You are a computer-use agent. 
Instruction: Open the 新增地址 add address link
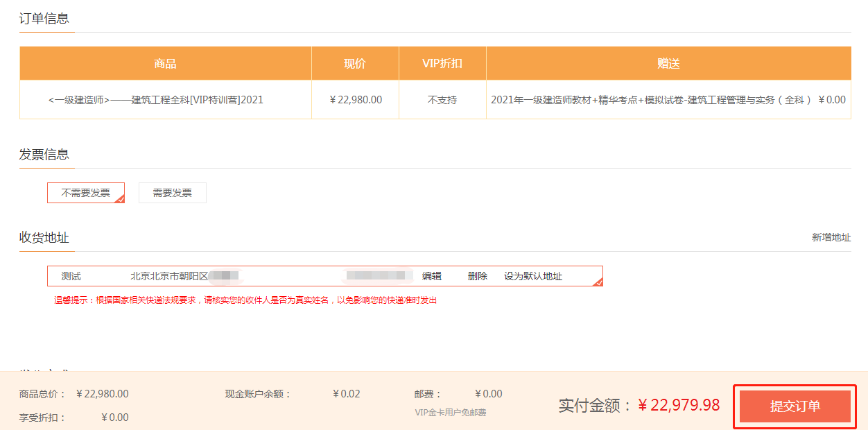coord(831,237)
